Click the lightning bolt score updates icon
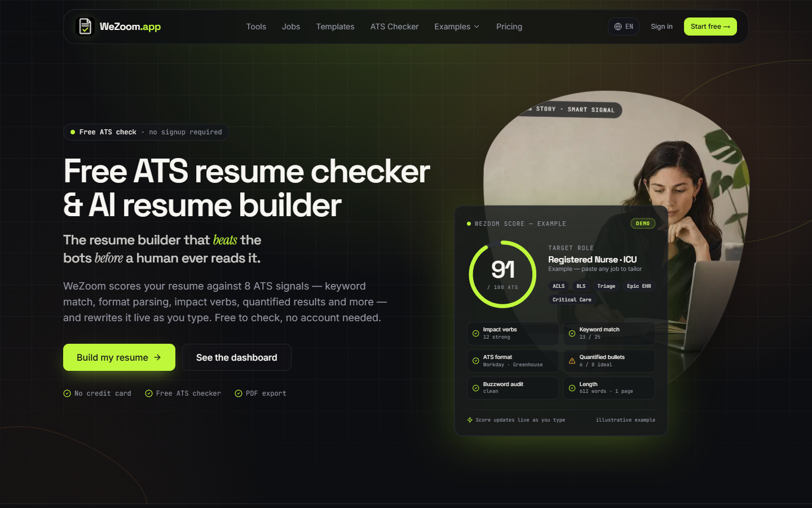Screen dimensions: 812x508 tap(470, 420)
